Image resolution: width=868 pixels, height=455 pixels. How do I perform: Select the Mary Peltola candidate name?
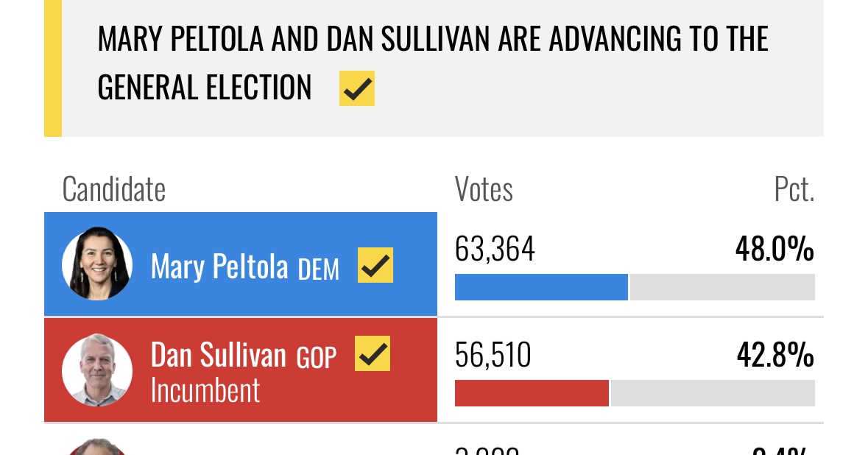pos(219,267)
